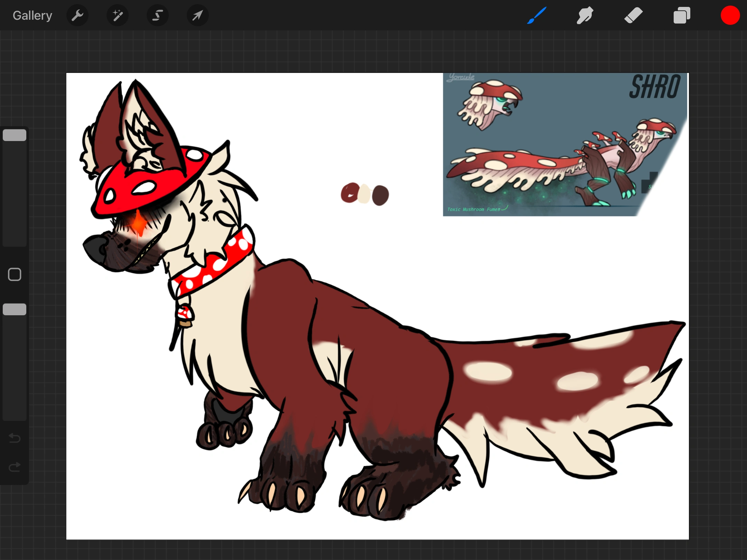Return to the Gallery
The width and height of the screenshot is (747, 560).
[x=32, y=15]
